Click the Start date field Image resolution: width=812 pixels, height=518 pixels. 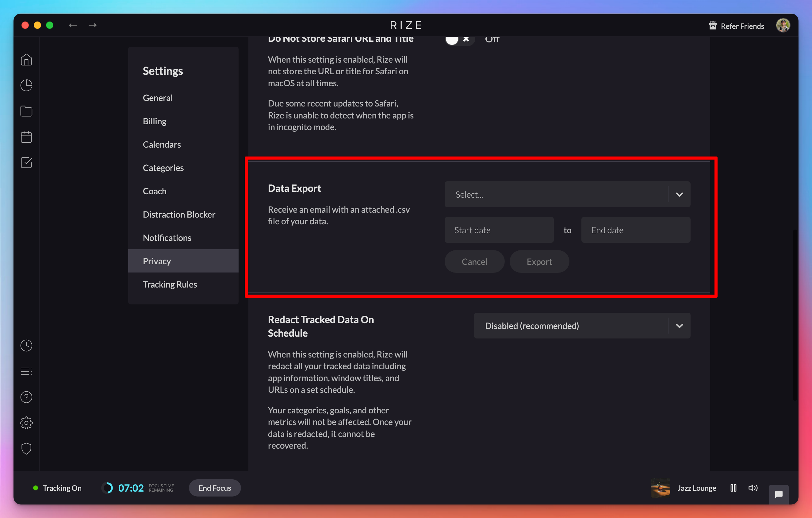499,230
